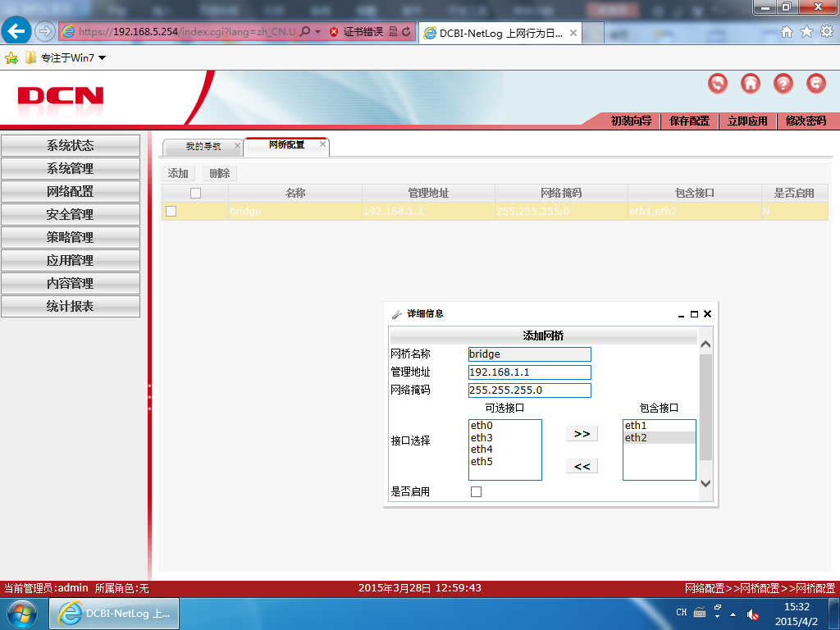This screenshot has width=840, height=630.
Task: Click the address bar search magnifier icon
Action: tap(305, 32)
